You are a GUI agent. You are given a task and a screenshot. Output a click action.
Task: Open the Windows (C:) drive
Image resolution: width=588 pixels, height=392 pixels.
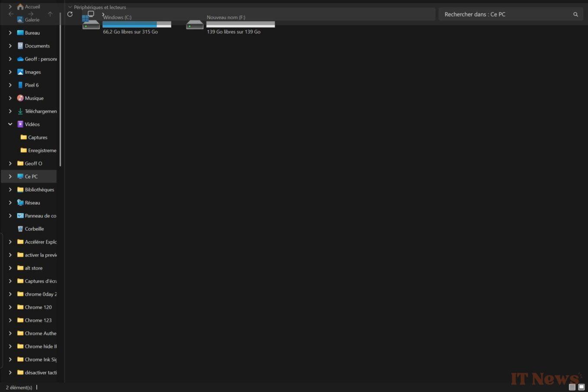117,17
